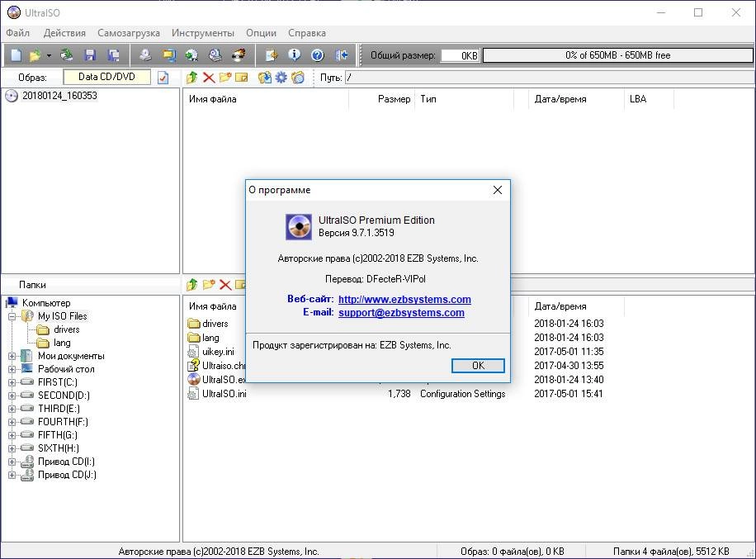This screenshot has width=756, height=559.
Task: Select the FIFTH(G:) drive in the tree
Action: 58,435
